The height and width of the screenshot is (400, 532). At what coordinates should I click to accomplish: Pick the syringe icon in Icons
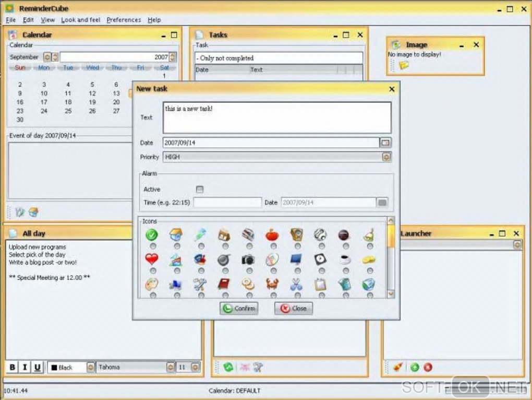[x=200, y=234]
